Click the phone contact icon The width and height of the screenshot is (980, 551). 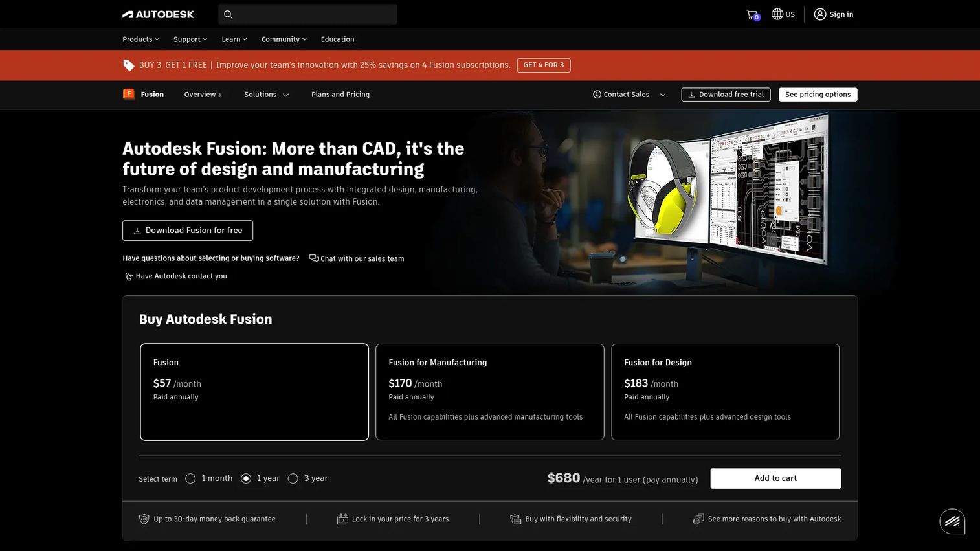coord(129,276)
